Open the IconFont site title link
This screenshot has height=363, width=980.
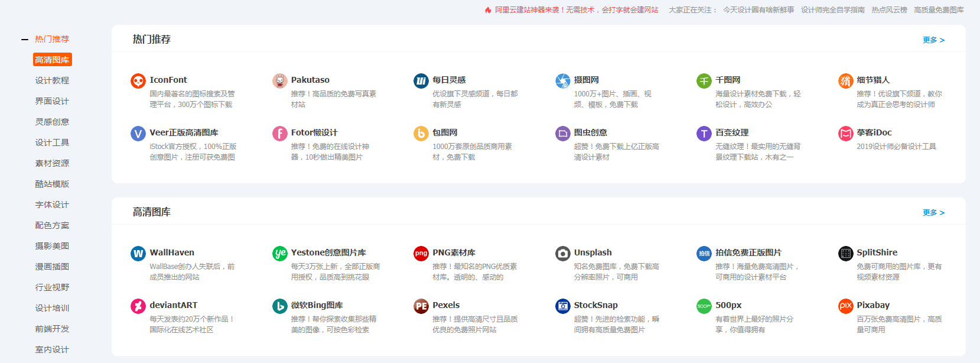168,80
